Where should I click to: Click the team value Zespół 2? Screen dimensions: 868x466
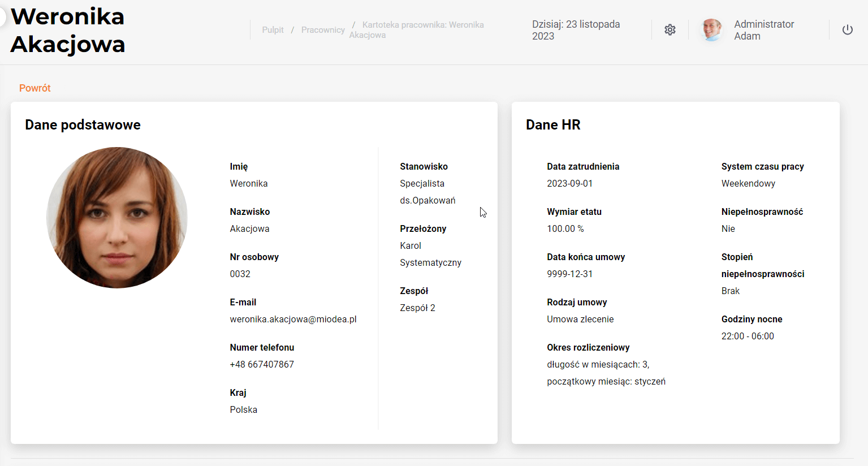point(417,308)
